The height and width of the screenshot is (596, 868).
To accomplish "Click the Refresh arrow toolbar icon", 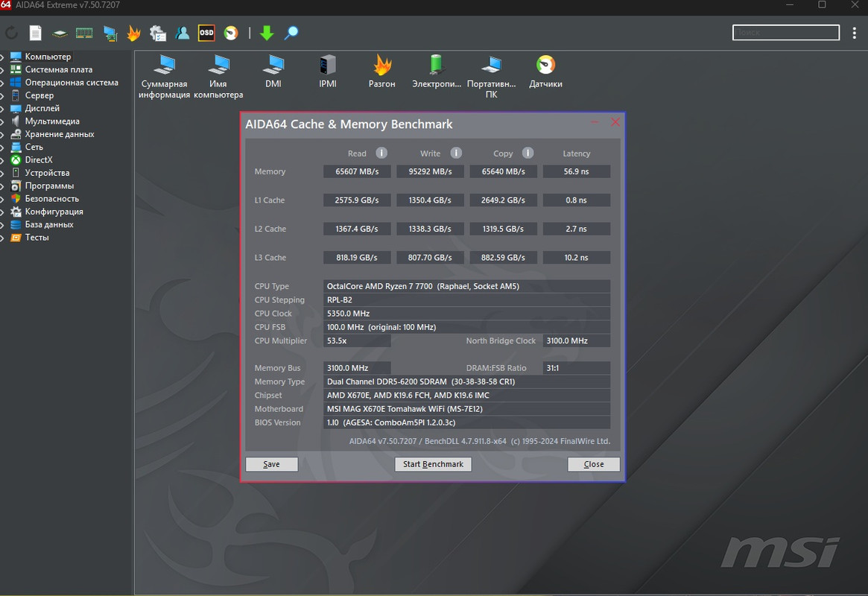I will (x=12, y=34).
